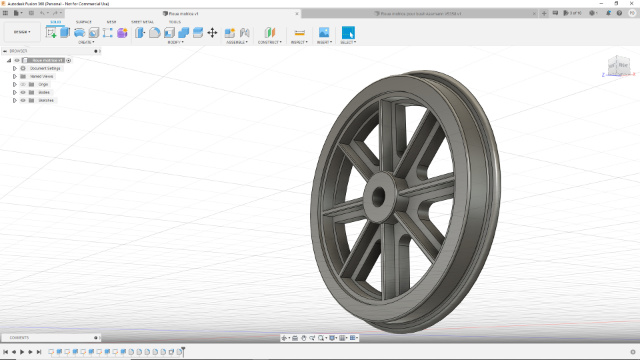Open timeline settings gear

(x=633, y=352)
